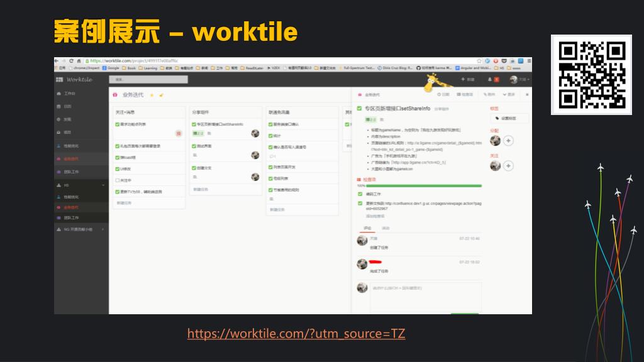The width and height of the screenshot is (644, 362).
Task: Click bookmark star in address bar
Action: point(479,61)
